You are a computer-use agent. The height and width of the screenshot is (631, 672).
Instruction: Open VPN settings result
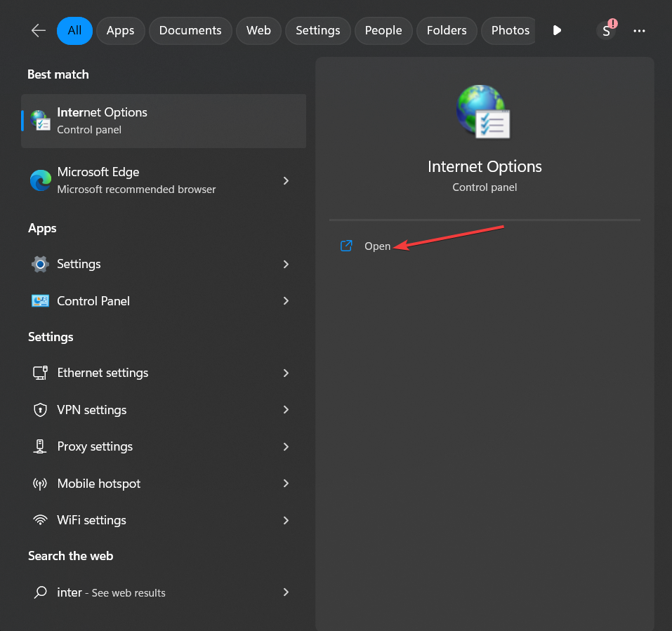coord(164,409)
